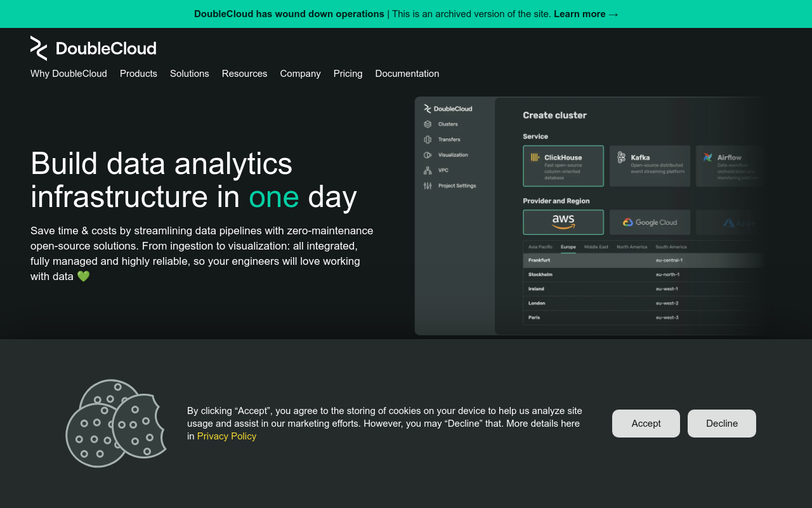
Task: Click the DoubleCloud logo in the console preview
Action: coord(448,109)
